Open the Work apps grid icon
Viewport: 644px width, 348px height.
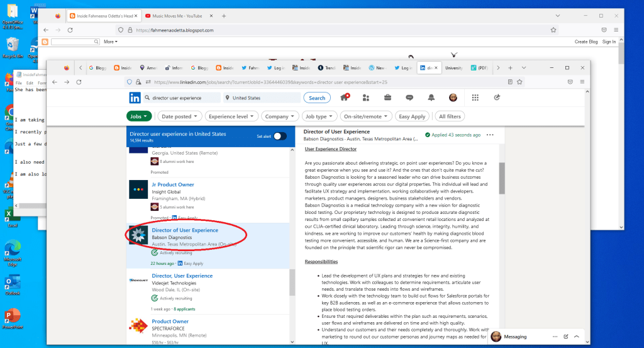tap(475, 98)
